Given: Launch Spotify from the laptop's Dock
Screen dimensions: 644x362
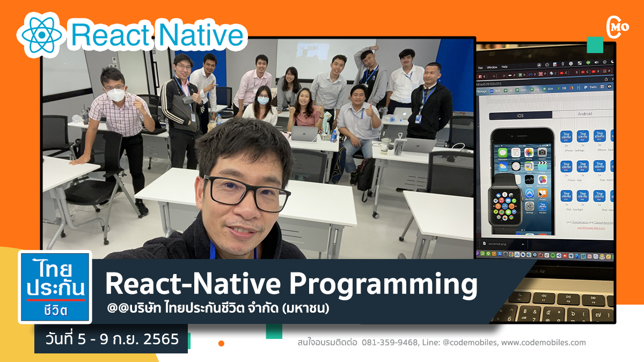Looking at the screenshot, I should coord(553,255).
